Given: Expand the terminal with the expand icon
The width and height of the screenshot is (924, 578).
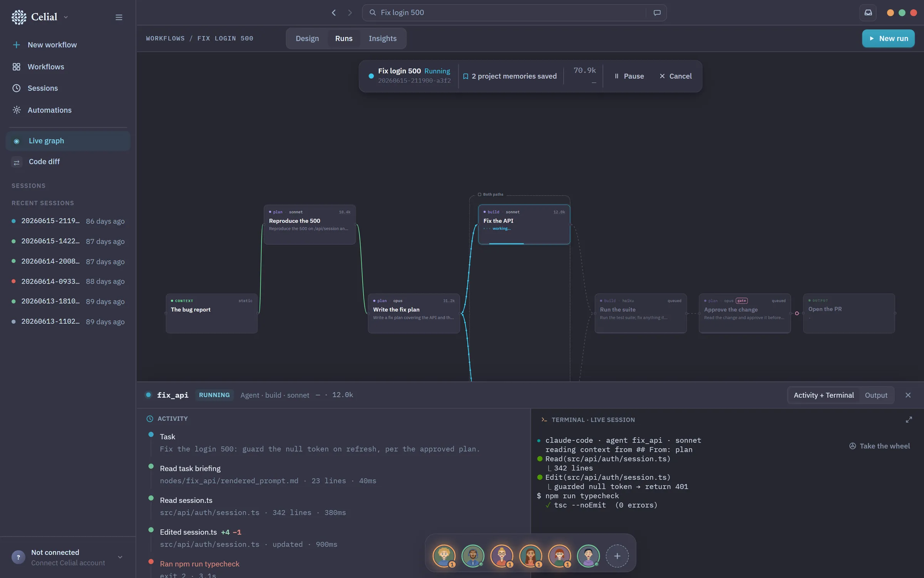Looking at the screenshot, I should coord(909,420).
